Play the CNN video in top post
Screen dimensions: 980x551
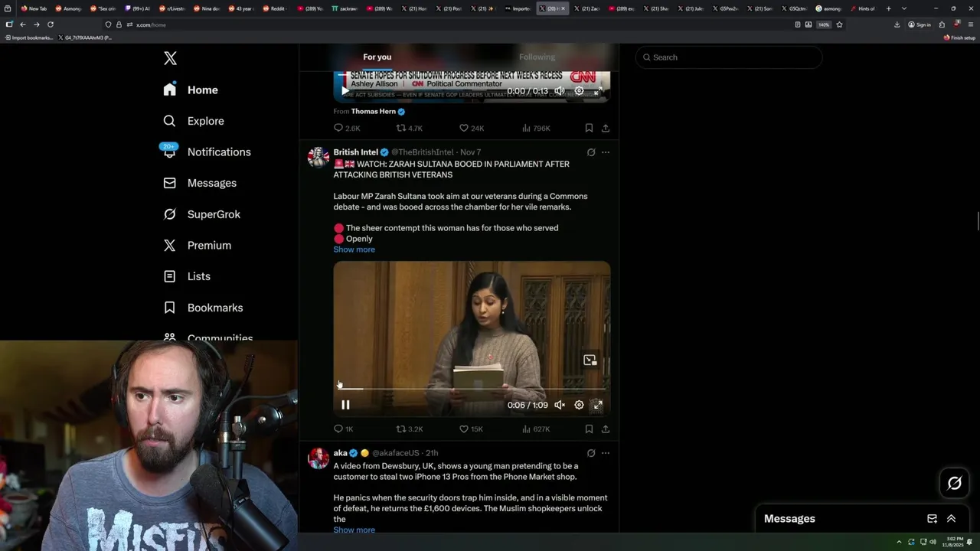click(345, 91)
